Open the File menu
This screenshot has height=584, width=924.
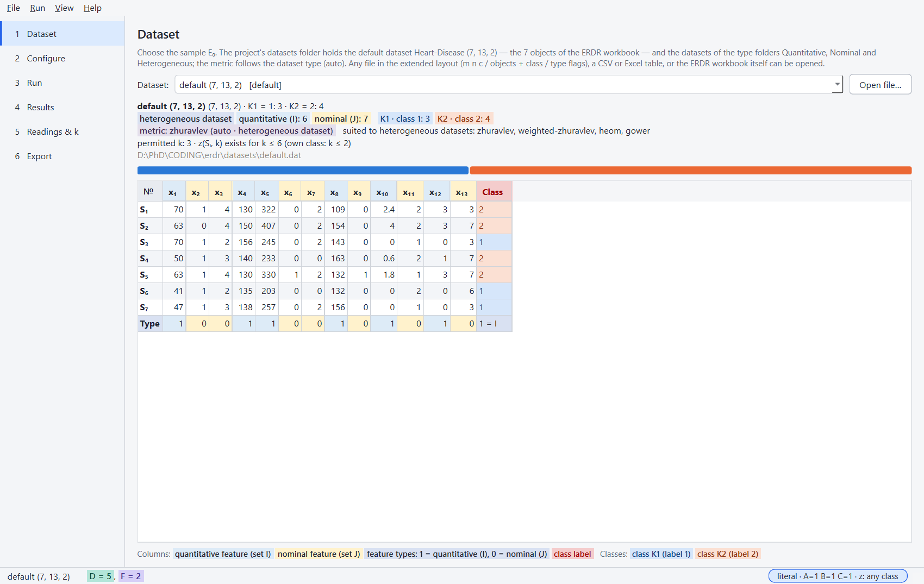pyautogui.click(x=13, y=8)
